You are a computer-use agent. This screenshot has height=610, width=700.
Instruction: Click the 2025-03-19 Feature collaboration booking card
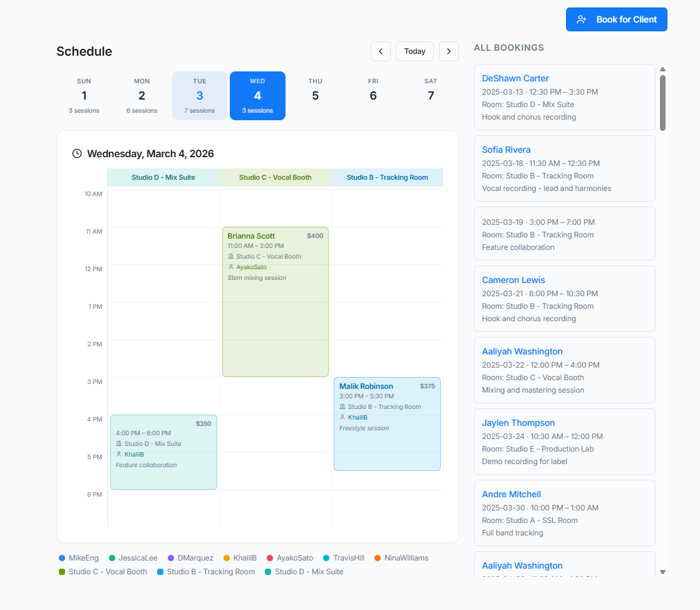coord(565,234)
